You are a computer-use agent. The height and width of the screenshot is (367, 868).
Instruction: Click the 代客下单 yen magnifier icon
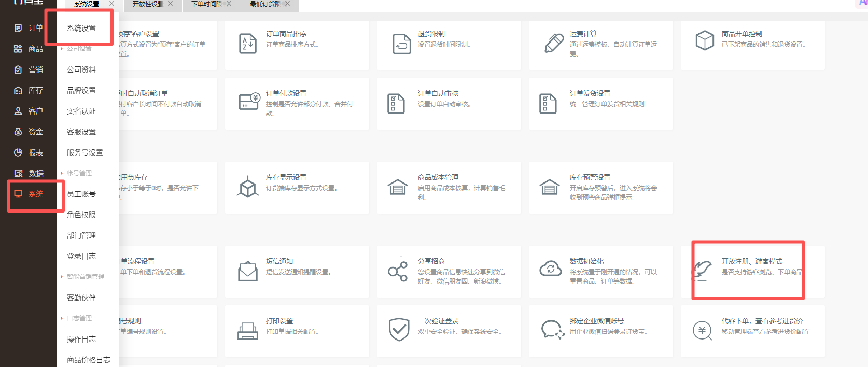[703, 330]
